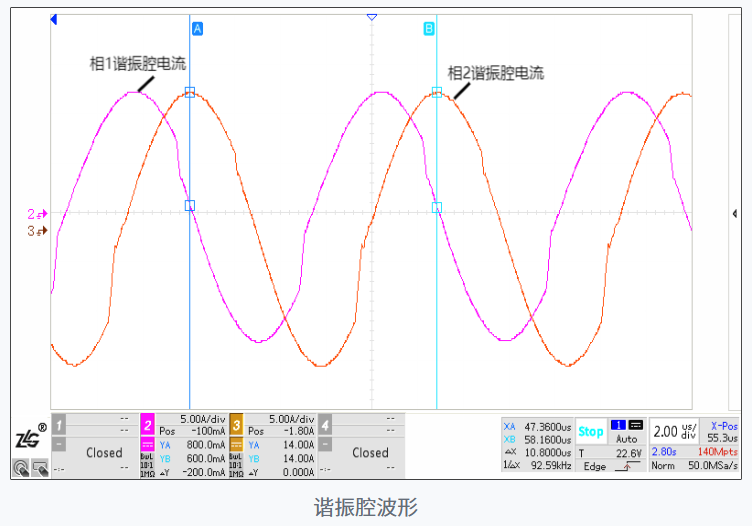752x526 pixels.
Task: Click 谐振腔波形 caption text
Action: [366, 507]
